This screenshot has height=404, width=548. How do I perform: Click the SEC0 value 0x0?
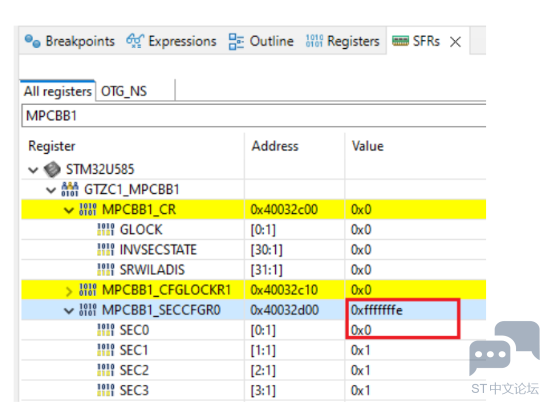[x=361, y=330]
